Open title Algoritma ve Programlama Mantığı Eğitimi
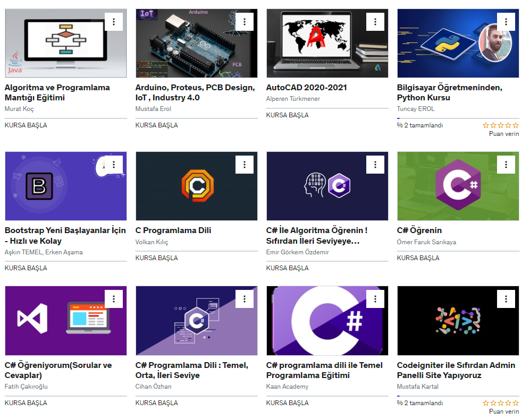The image size is (530, 420). (x=57, y=92)
